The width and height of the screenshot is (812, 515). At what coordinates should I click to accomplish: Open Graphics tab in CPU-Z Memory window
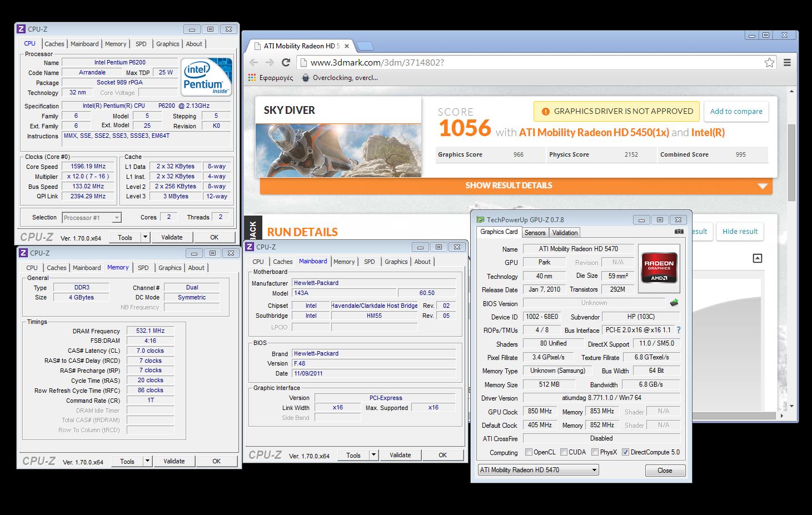point(170,268)
